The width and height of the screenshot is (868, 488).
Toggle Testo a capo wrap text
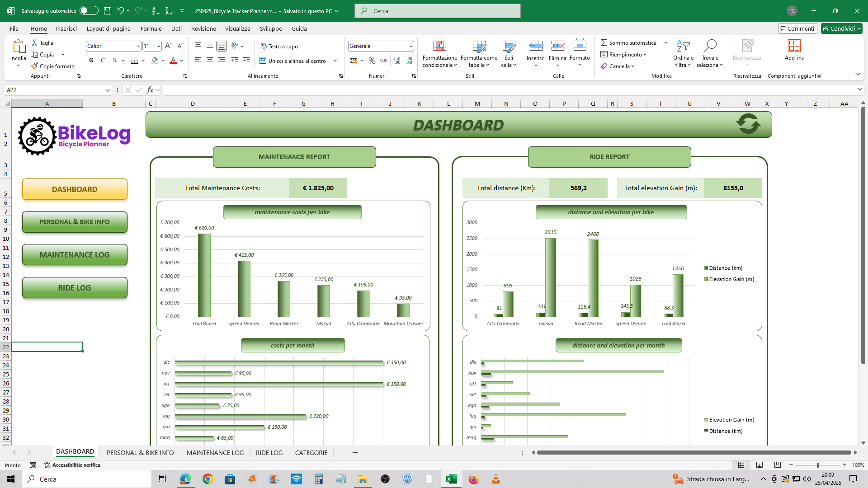[279, 46]
